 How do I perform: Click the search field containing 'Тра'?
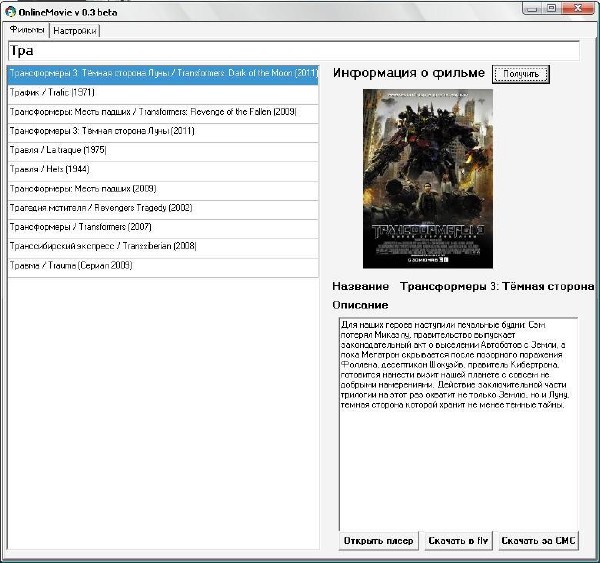pyautogui.click(x=300, y=50)
